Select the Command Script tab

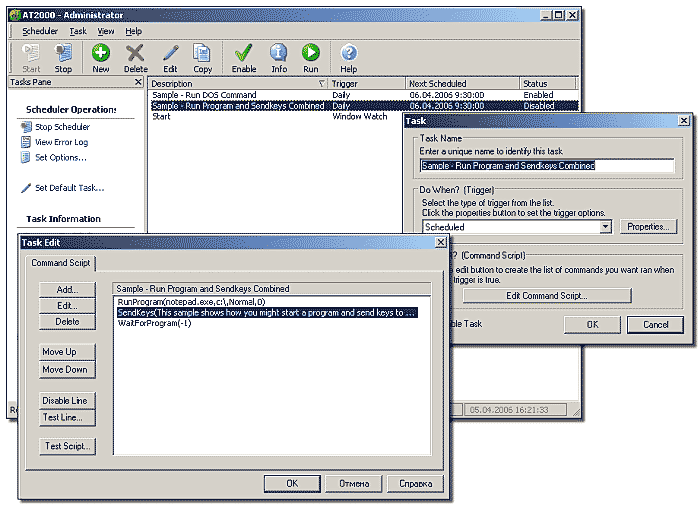click(x=61, y=263)
